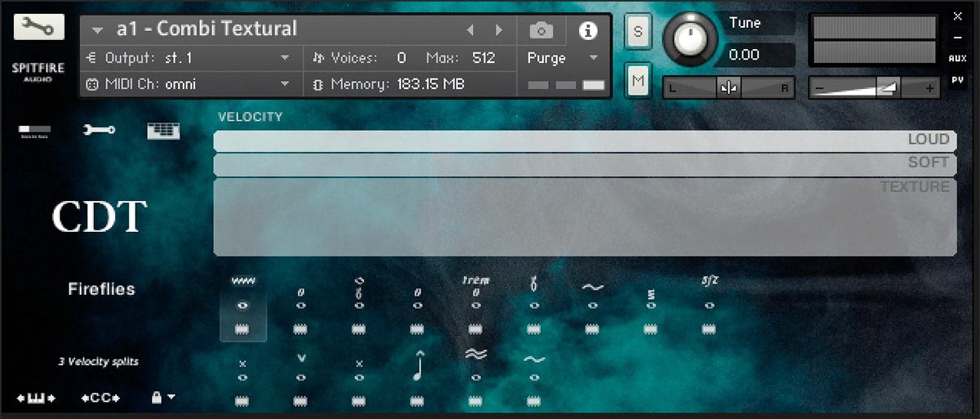Select the top-row tilde articulation

click(x=592, y=296)
